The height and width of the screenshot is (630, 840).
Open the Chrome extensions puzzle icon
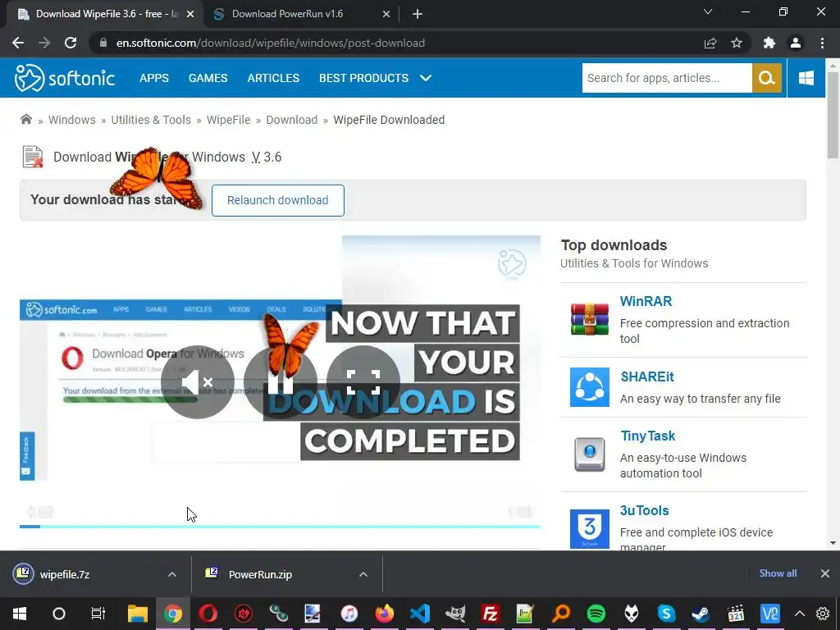769,43
